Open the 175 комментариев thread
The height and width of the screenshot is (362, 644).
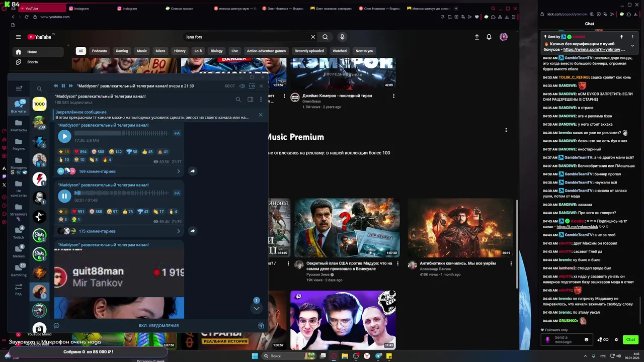click(119, 231)
